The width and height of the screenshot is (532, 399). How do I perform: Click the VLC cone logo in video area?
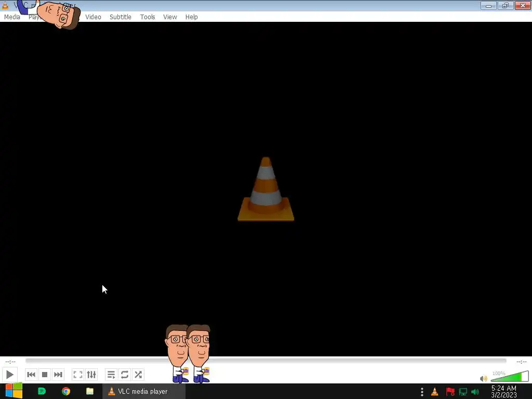265,189
